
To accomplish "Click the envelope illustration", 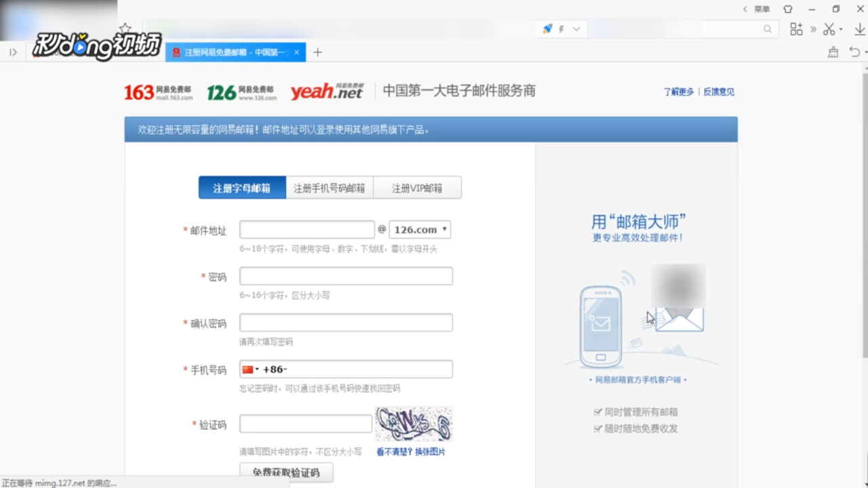I will [679, 318].
